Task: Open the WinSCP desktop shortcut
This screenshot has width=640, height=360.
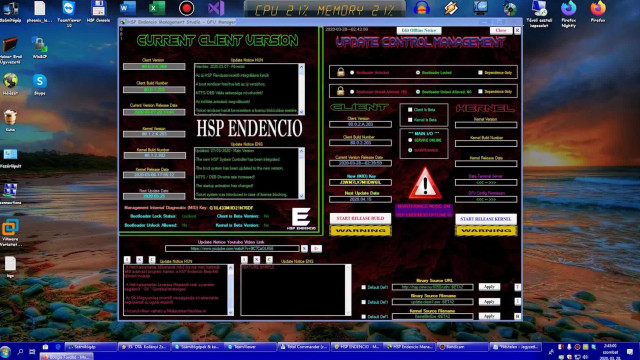Action: click(39, 48)
